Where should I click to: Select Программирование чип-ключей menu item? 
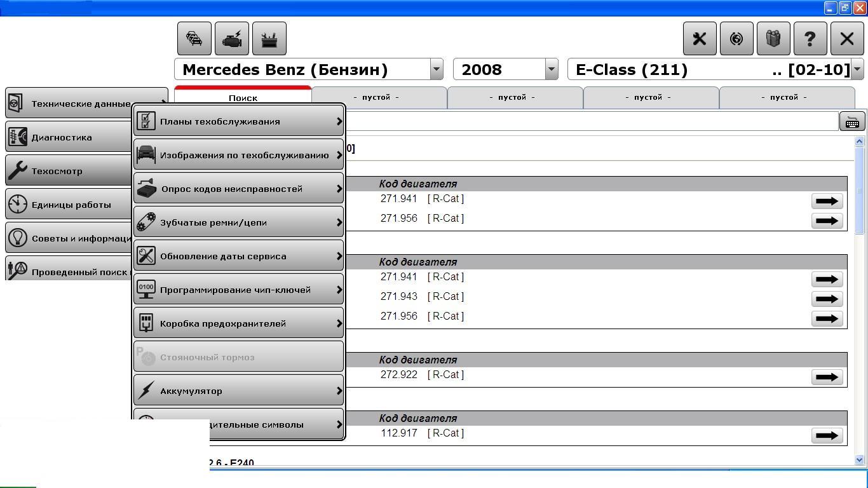point(239,289)
